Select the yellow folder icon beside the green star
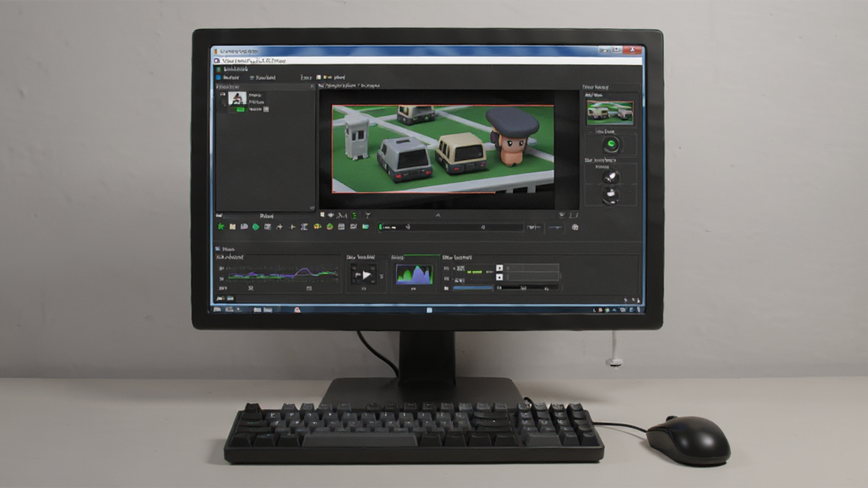 pos(232,227)
